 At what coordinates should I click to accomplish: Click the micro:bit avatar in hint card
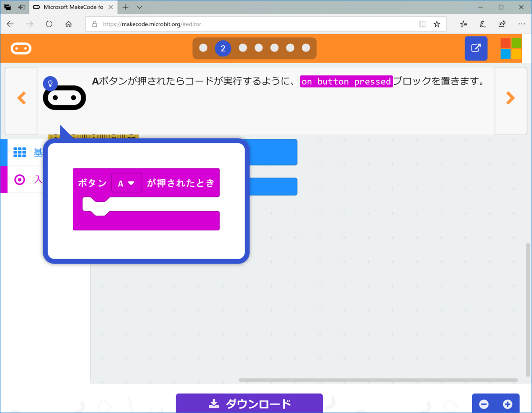(x=64, y=98)
